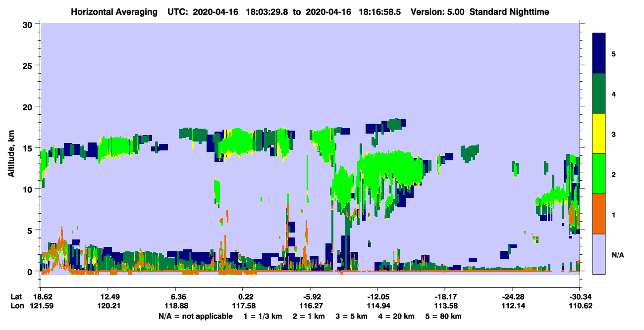Click the start time '18:03:29.8' in title

(x=268, y=11)
